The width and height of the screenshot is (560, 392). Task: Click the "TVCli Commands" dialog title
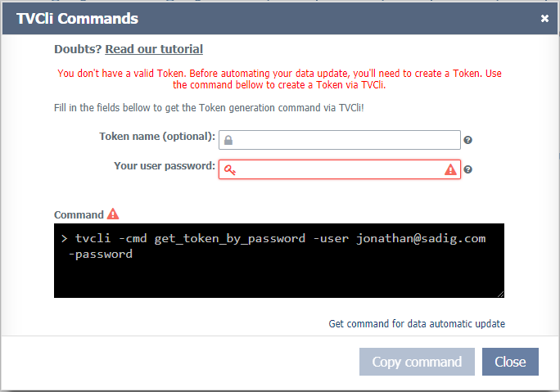[77, 19]
